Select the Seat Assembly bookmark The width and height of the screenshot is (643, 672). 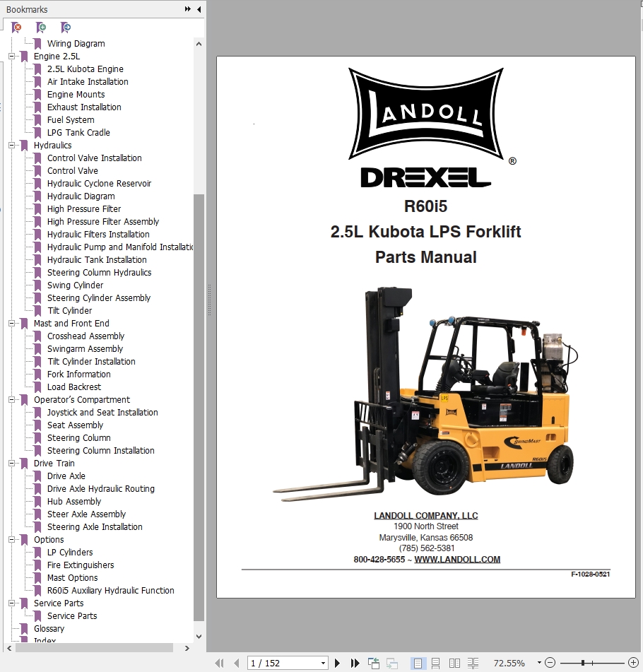point(75,425)
